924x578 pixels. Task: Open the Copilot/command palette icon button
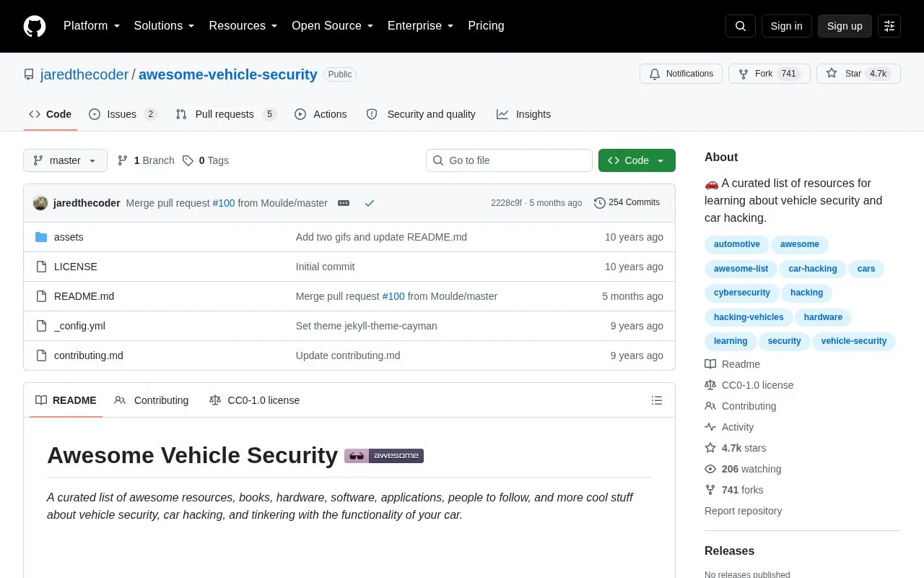889,26
